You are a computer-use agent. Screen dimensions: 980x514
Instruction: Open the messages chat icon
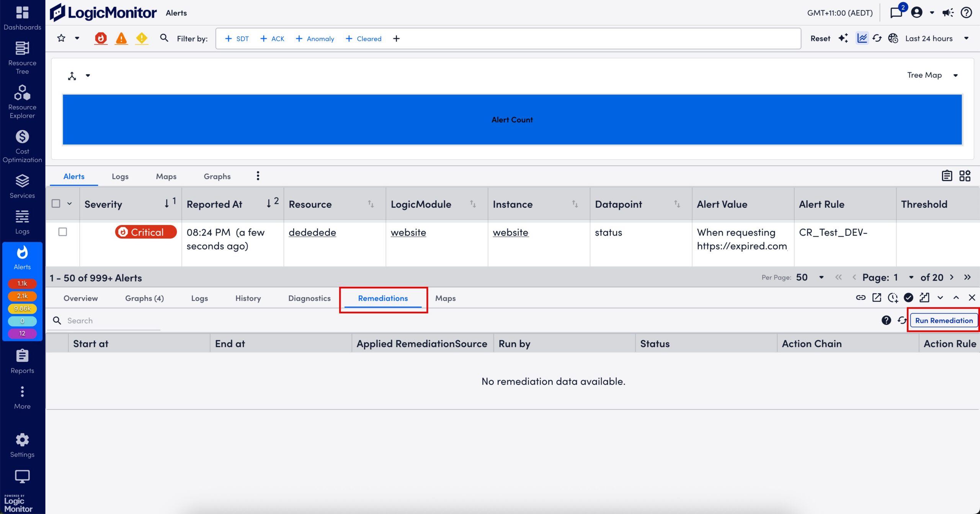tap(896, 13)
